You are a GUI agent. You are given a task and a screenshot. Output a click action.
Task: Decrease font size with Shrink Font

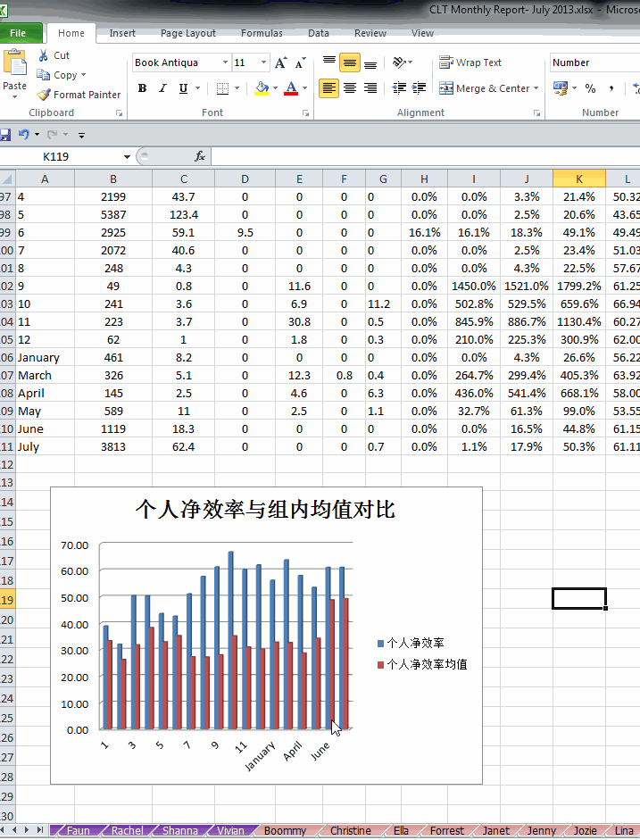click(x=301, y=62)
